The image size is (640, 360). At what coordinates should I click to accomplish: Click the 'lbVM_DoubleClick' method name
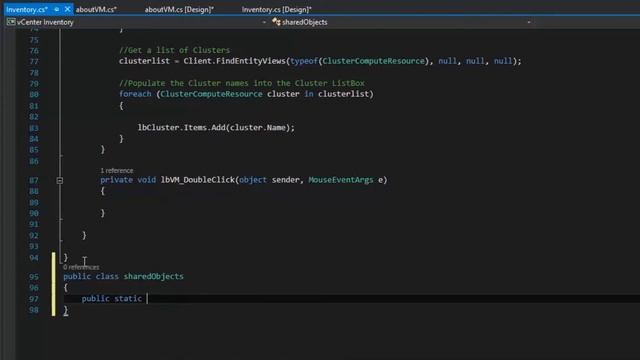click(x=198, y=180)
